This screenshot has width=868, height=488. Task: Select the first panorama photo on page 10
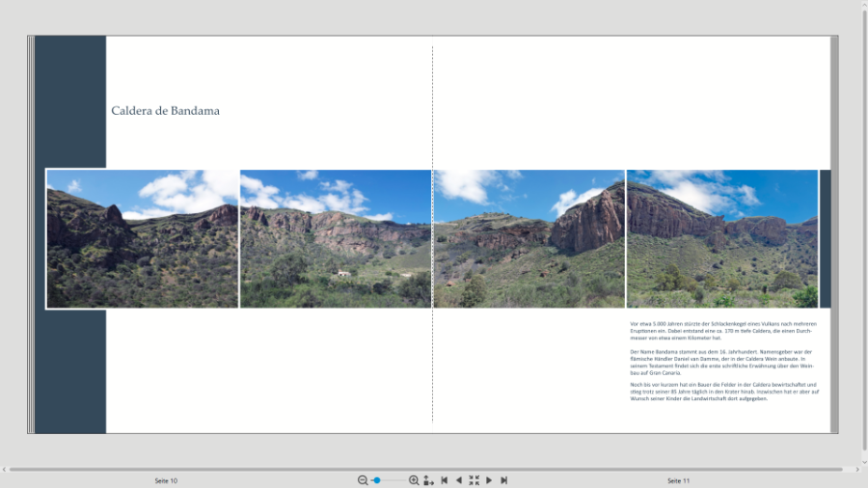click(143, 239)
